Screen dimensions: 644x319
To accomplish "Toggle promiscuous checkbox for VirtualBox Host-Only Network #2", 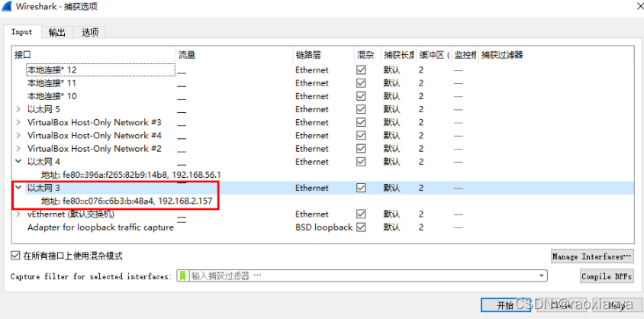I will tap(361, 149).
